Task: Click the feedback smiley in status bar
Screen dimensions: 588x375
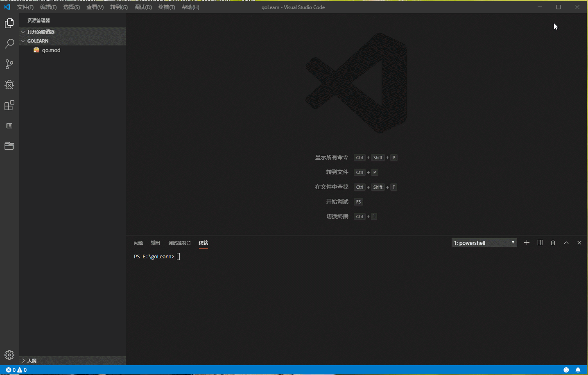Action: (x=566, y=370)
